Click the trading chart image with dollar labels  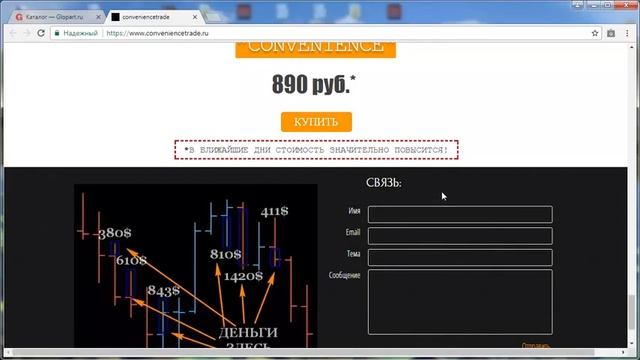196,266
